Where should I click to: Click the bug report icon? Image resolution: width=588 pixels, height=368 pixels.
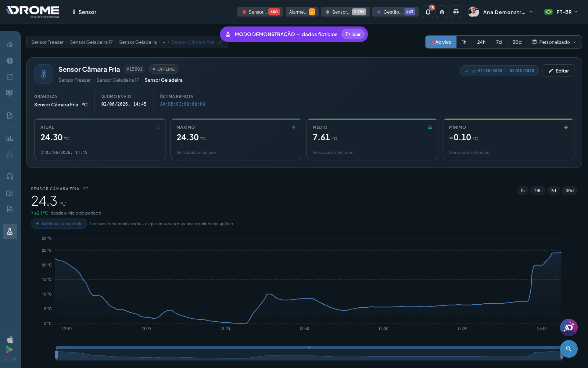click(x=442, y=12)
